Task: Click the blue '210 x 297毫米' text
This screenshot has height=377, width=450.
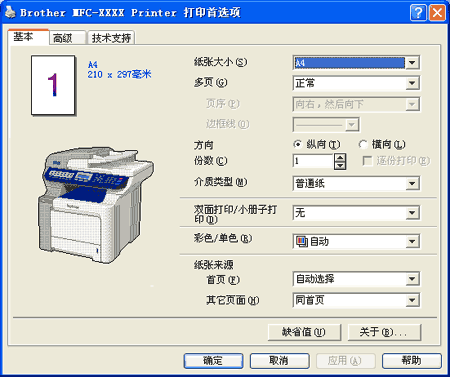Action: pyautogui.click(x=119, y=74)
